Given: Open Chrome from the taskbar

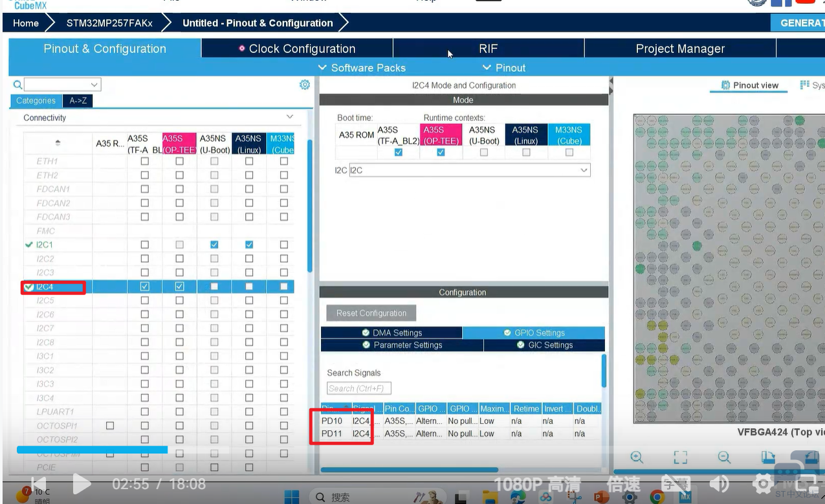Looking at the screenshot, I should [x=657, y=498].
